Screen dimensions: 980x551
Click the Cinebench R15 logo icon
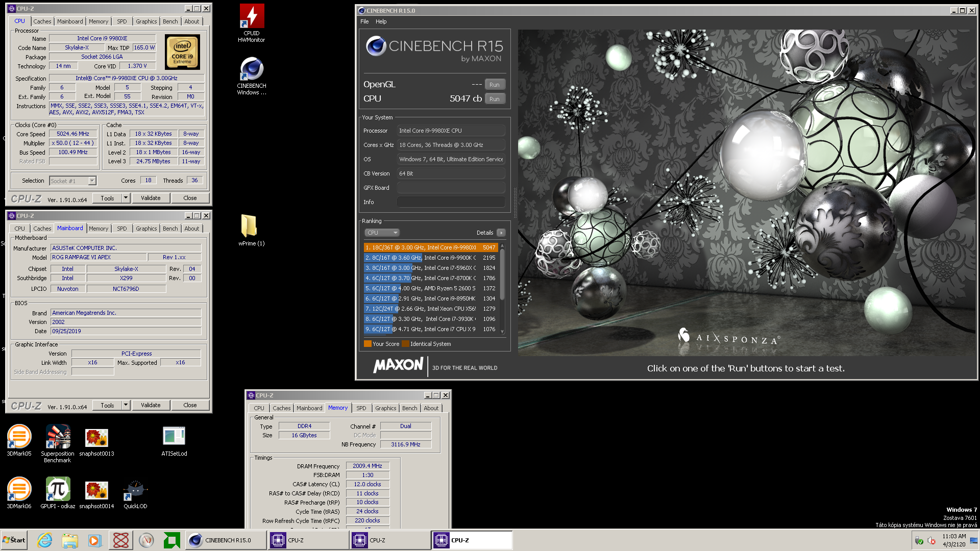coord(376,46)
